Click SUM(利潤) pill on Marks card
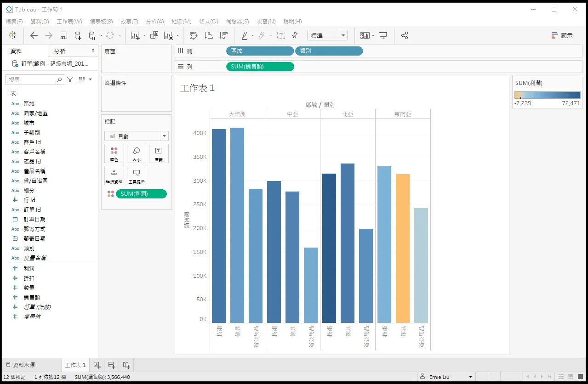Image resolution: width=588 pixels, height=384 pixels. (141, 194)
